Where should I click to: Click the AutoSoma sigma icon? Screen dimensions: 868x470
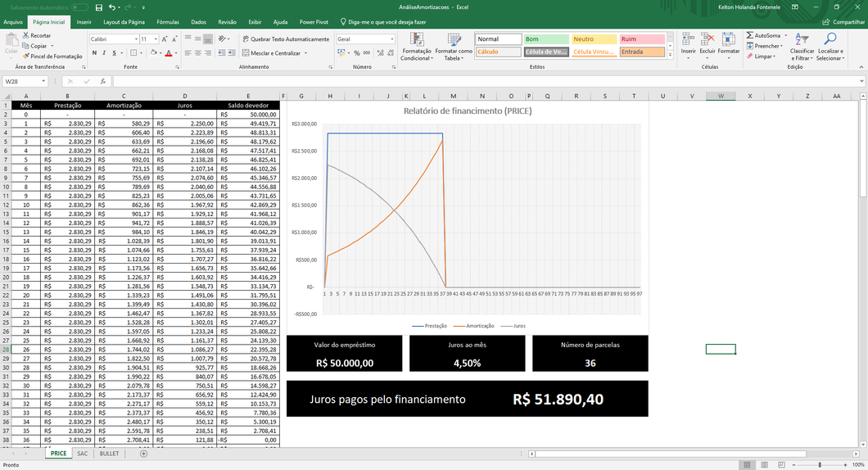[750, 36]
